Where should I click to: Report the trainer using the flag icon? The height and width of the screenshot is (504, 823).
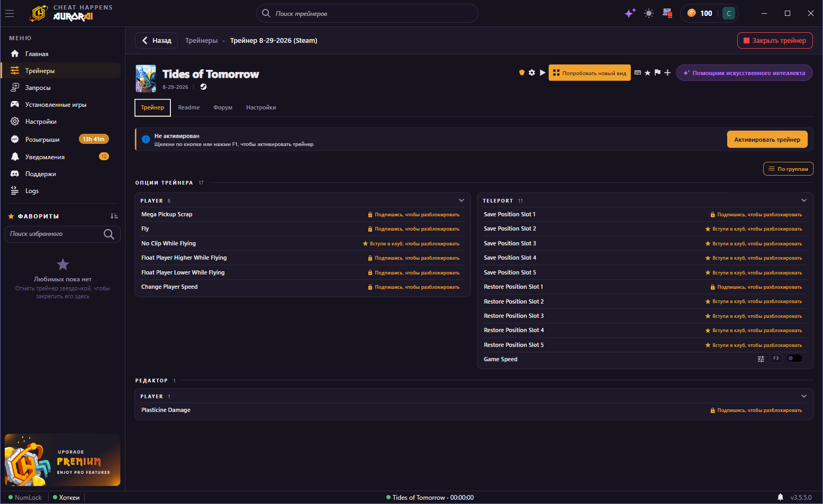(657, 73)
